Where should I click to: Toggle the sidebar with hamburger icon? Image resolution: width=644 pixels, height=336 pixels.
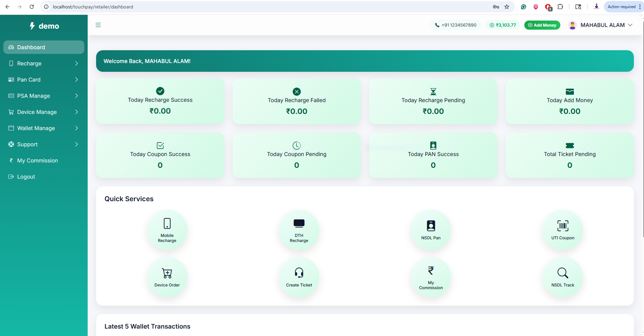(x=98, y=25)
